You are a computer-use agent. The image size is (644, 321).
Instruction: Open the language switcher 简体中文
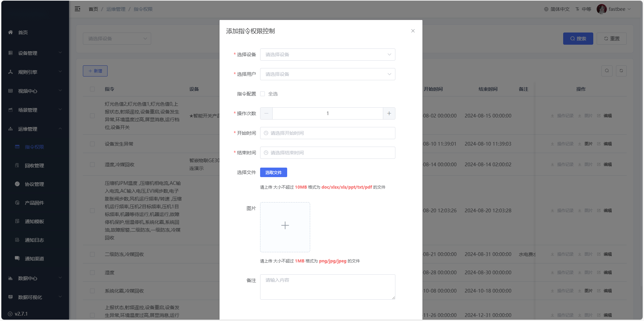pyautogui.click(x=557, y=9)
